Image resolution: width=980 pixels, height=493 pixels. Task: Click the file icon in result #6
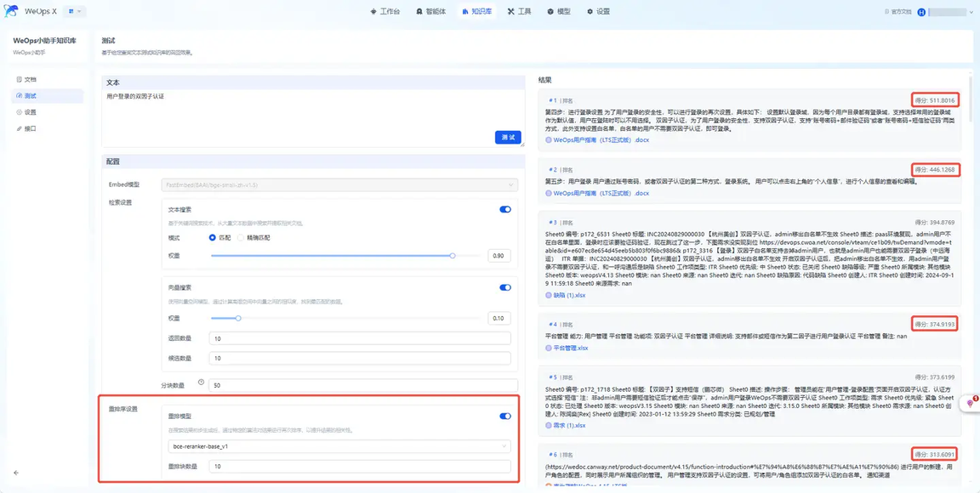click(549, 484)
